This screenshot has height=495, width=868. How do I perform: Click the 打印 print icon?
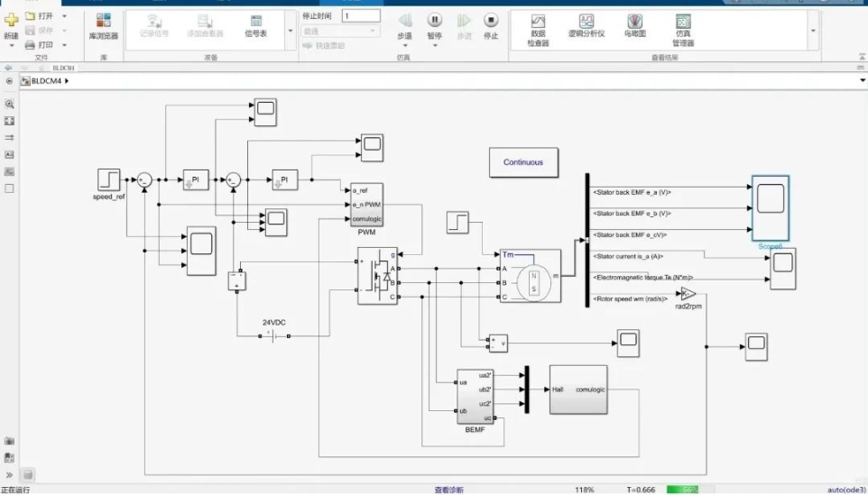point(31,45)
